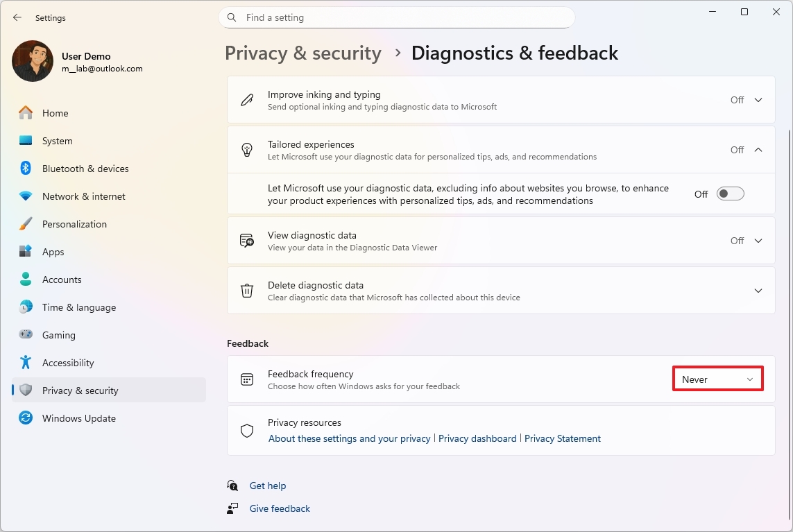The width and height of the screenshot is (793, 532).
Task: Open the Feedback frequency dropdown
Action: point(717,379)
